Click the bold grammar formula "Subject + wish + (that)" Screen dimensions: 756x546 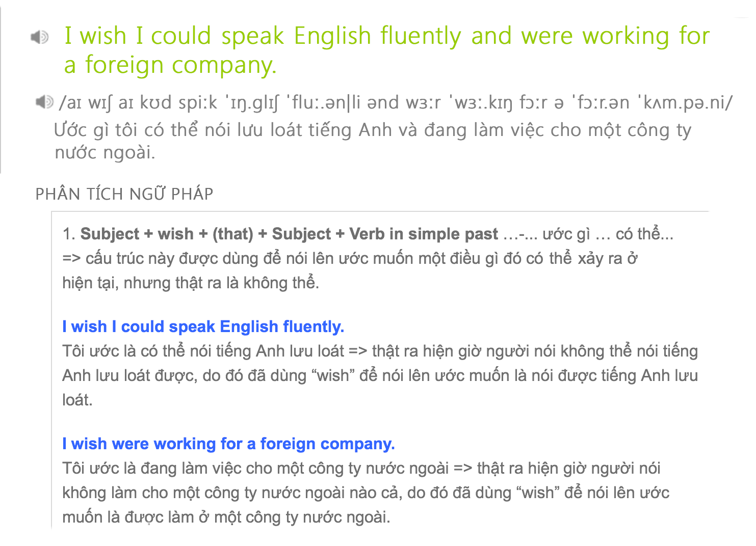click(x=167, y=234)
